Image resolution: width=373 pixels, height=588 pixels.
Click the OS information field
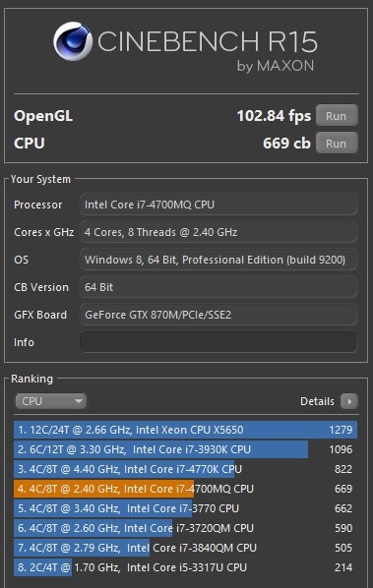tap(218, 260)
